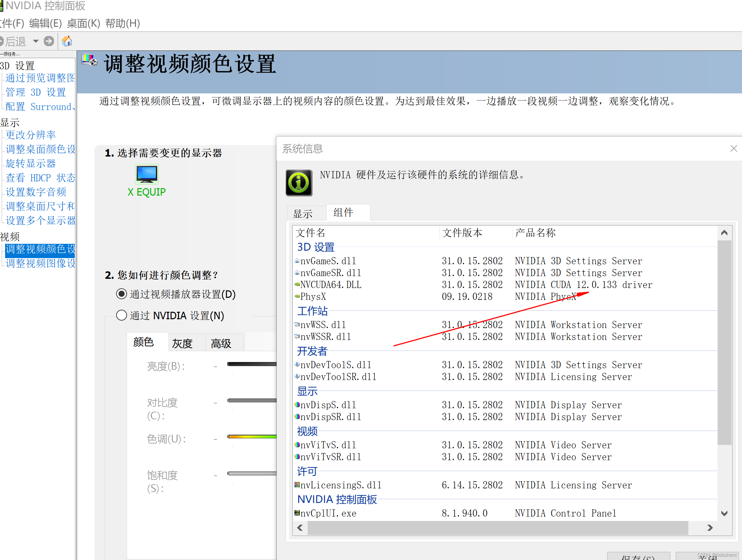This screenshot has height=560, width=742.
Task: Open 设置多个显示器 in sidebar
Action: coord(40,221)
